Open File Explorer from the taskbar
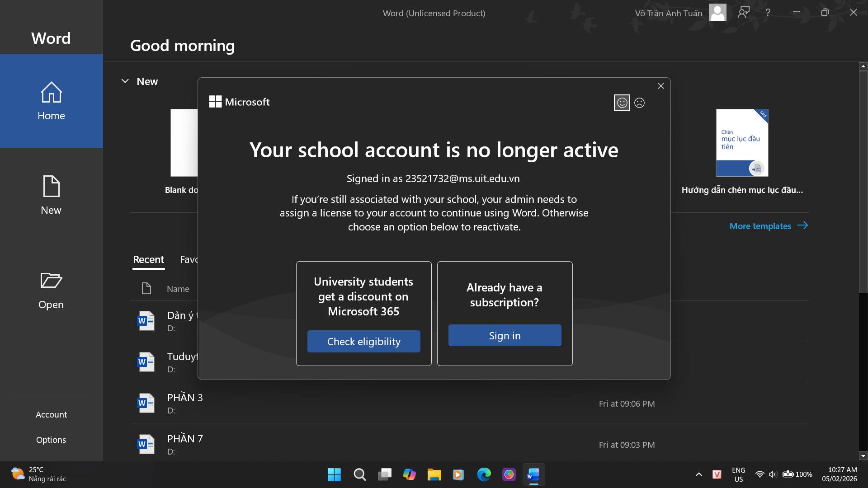The image size is (868, 488). [x=434, y=474]
